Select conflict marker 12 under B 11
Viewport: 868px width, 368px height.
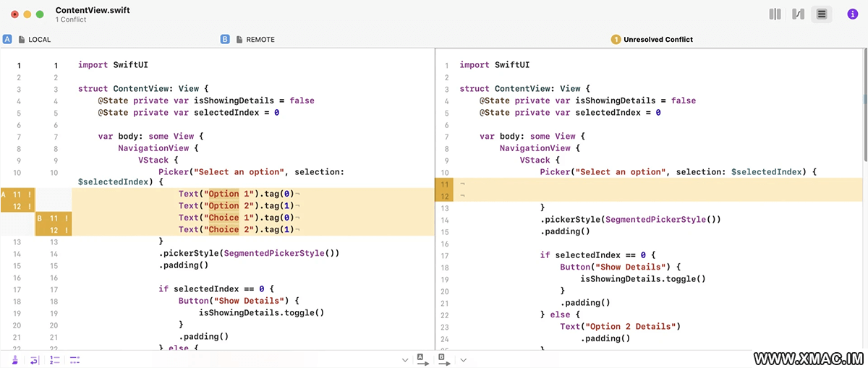(54, 230)
